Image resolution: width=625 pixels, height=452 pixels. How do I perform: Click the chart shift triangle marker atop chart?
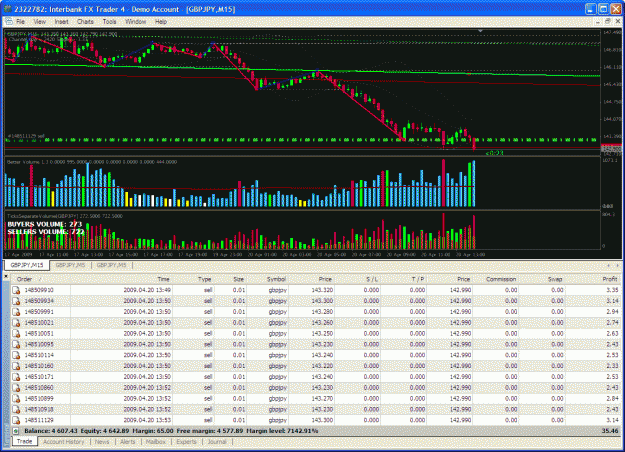(x=480, y=31)
